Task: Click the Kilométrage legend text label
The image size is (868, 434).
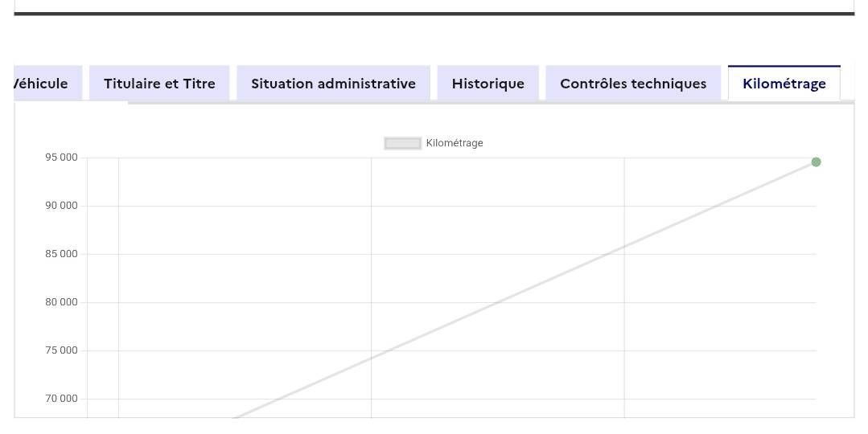Action: (455, 143)
